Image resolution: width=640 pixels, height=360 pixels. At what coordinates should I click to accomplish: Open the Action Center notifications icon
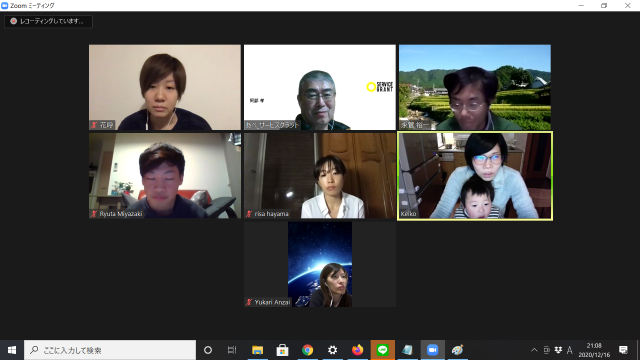(x=623, y=350)
